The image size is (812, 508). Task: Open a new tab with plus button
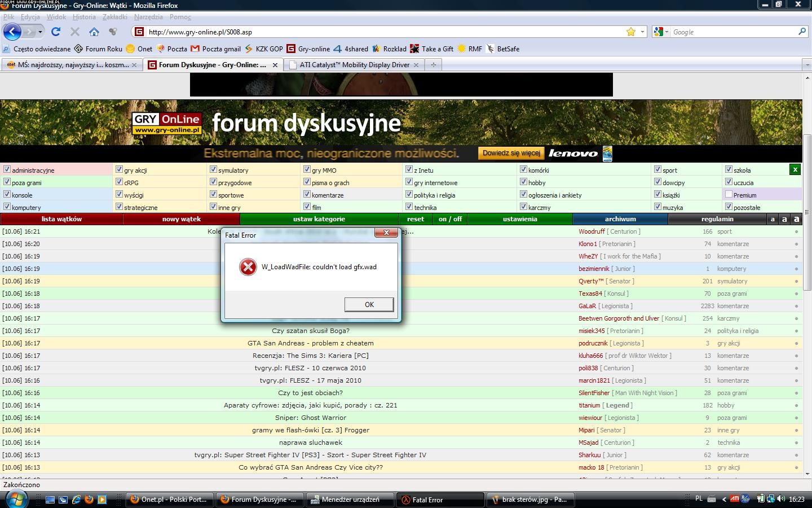(x=433, y=65)
